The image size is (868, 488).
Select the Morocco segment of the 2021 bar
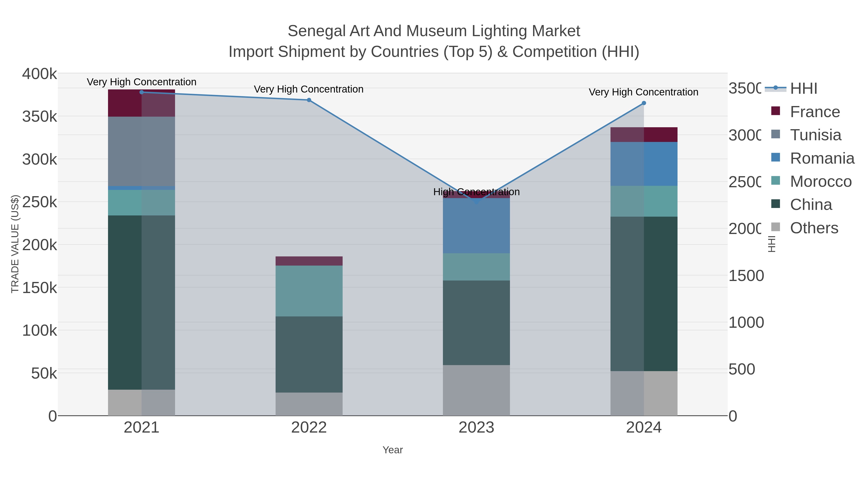(142, 203)
